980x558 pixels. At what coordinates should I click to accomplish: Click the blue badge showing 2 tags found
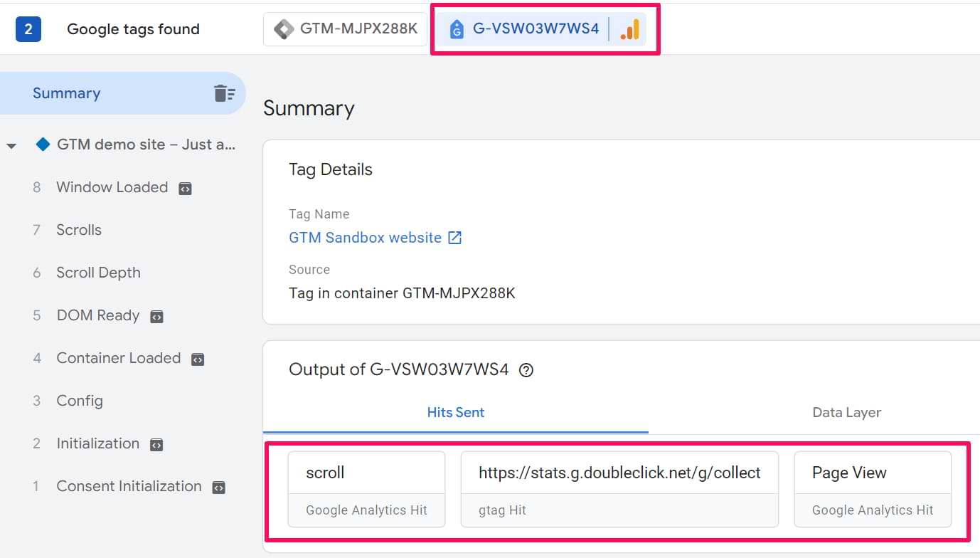tap(28, 29)
